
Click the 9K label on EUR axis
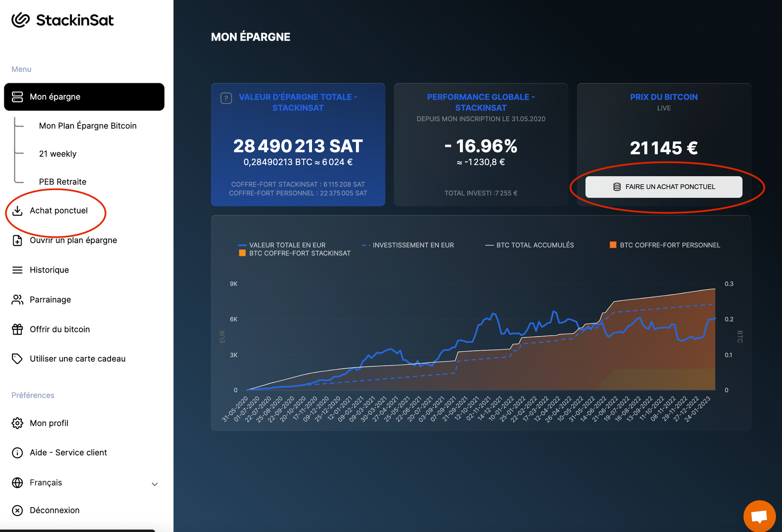(234, 284)
